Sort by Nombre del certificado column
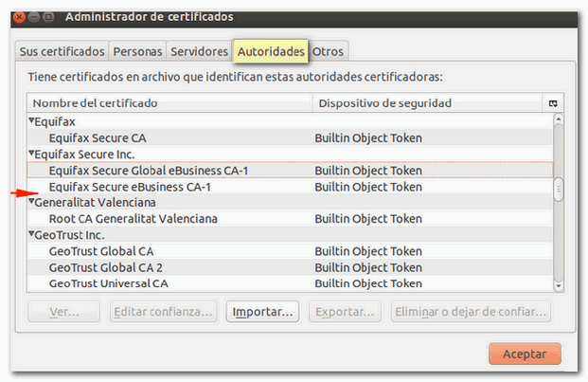 point(170,102)
